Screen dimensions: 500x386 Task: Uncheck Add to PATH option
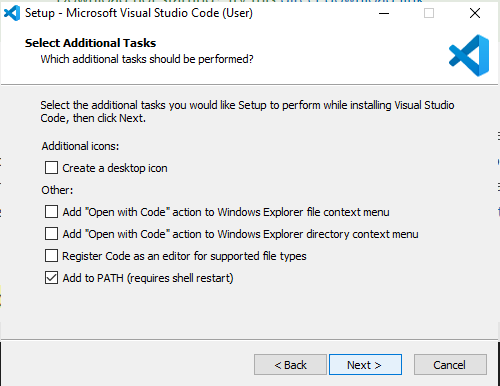[x=51, y=278]
